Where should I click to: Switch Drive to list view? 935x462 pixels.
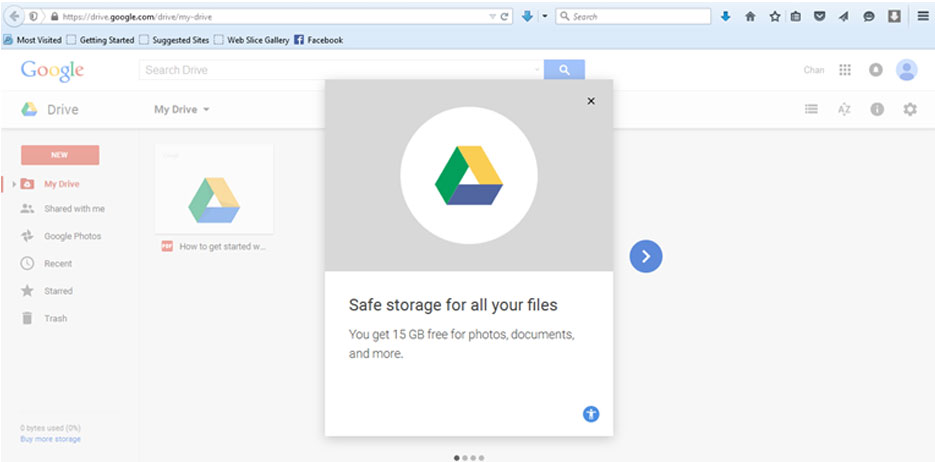click(x=812, y=109)
